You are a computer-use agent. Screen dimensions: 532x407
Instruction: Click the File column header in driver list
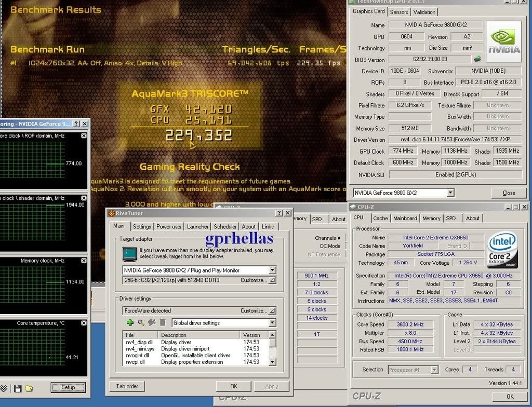click(x=141, y=335)
